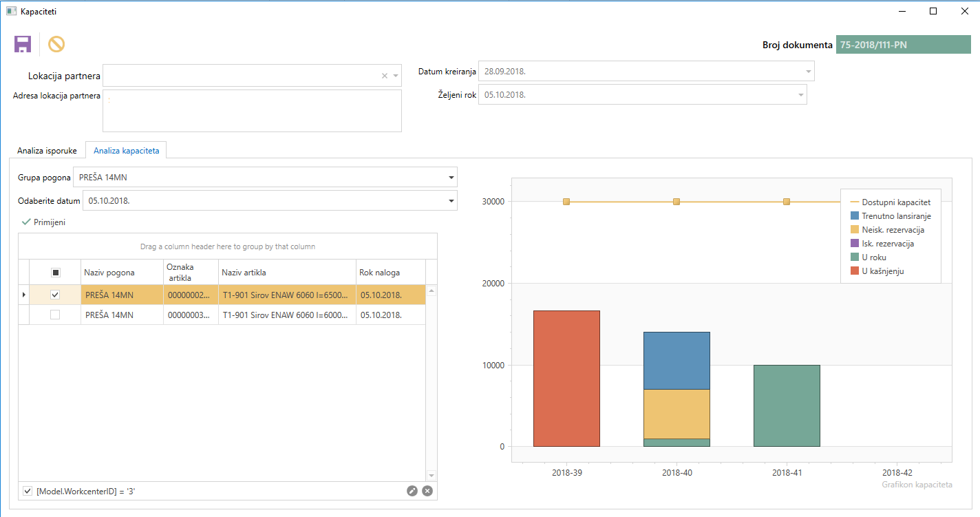
Task: Select the Analiza kapaciteta tab
Action: tap(127, 150)
